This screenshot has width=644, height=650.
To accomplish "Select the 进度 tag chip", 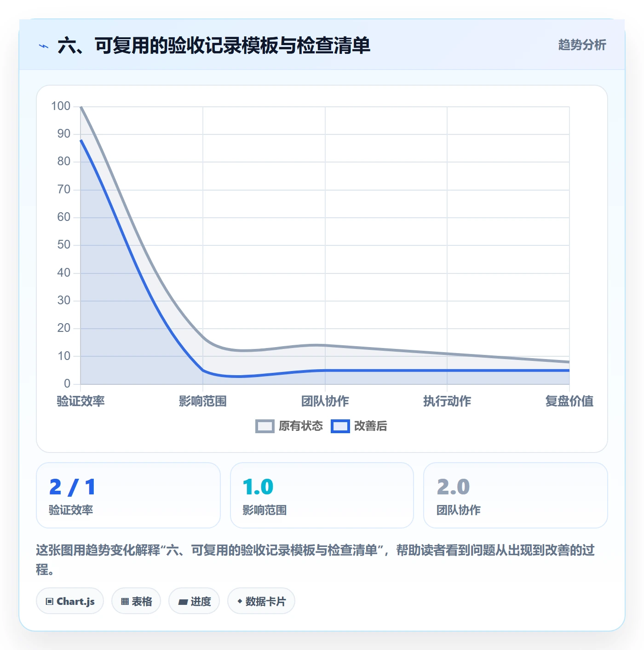I will pyautogui.click(x=194, y=601).
